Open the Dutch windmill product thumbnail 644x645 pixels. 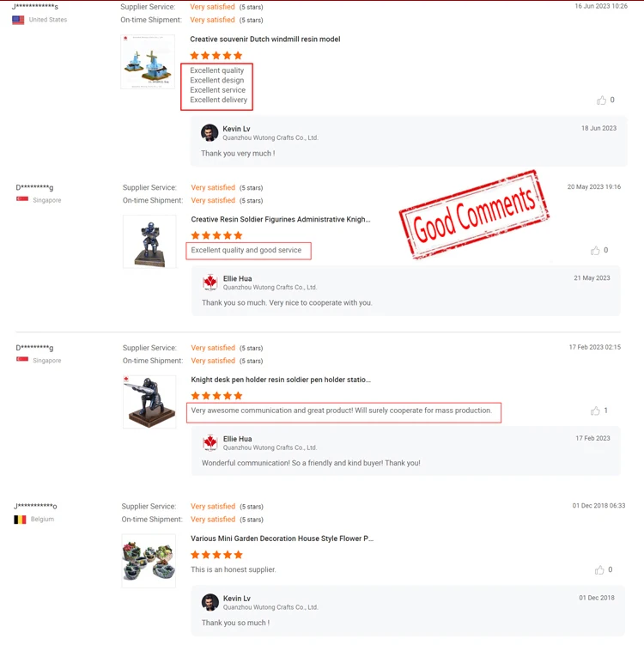pos(148,62)
